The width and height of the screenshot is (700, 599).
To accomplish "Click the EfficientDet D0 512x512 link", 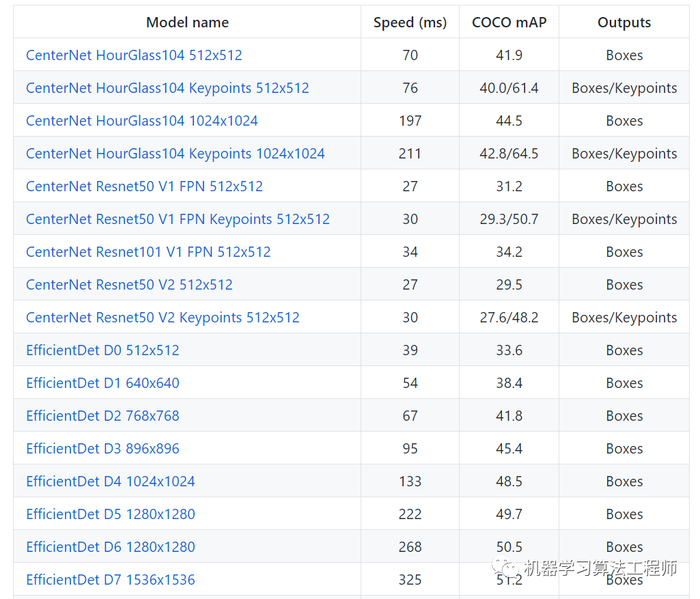I will click(x=102, y=350).
